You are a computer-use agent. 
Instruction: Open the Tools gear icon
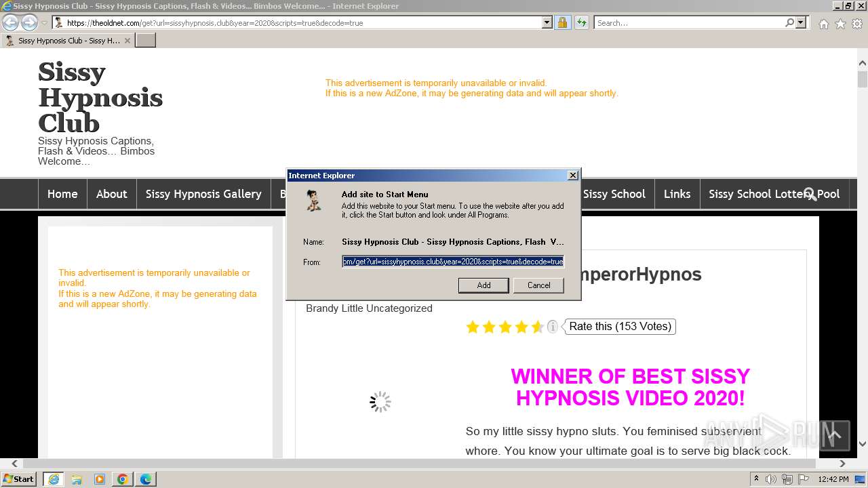point(857,24)
